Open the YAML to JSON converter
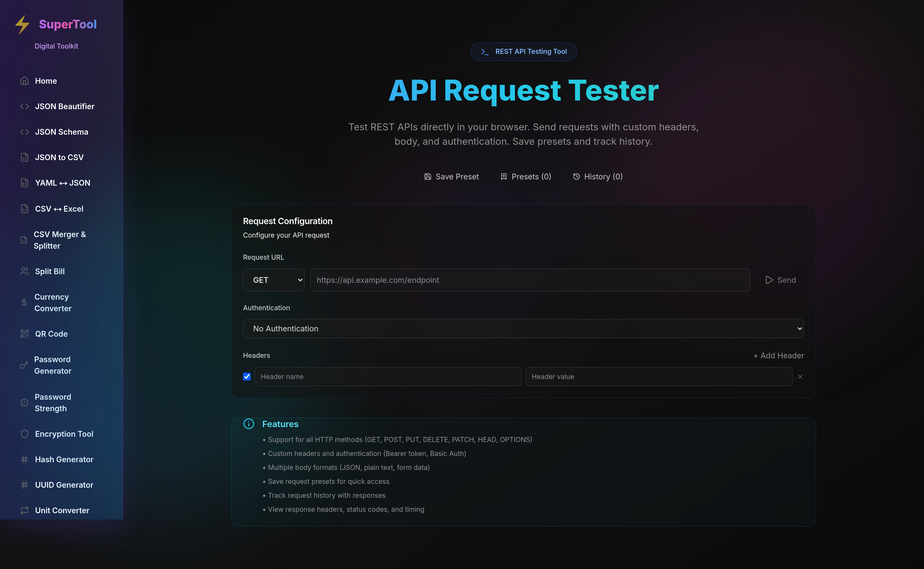The image size is (924, 569). coord(63,183)
